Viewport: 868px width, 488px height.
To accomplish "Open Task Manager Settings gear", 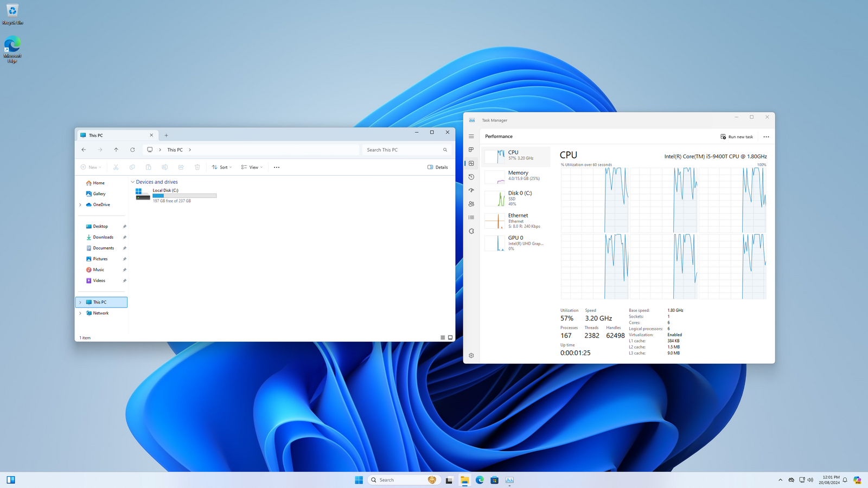I will [x=471, y=356].
